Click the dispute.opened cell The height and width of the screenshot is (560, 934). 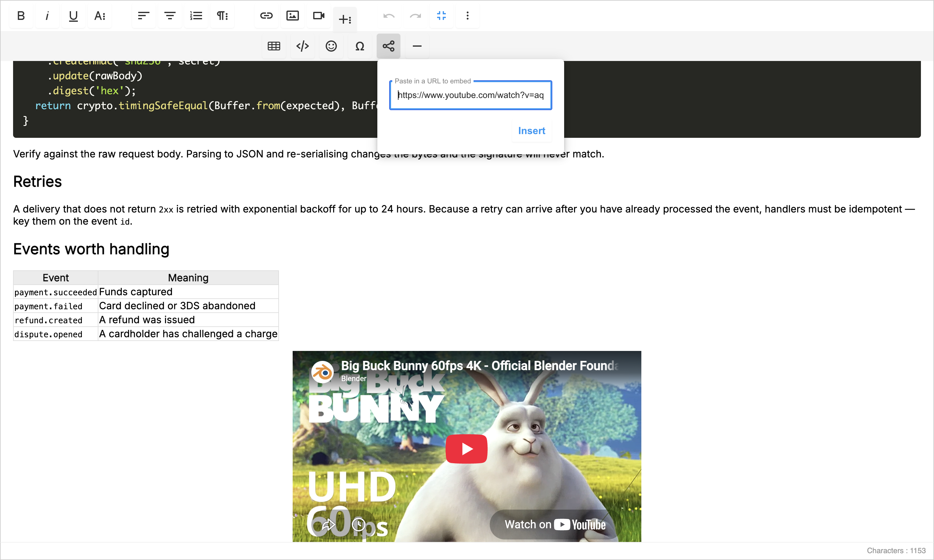coord(55,334)
